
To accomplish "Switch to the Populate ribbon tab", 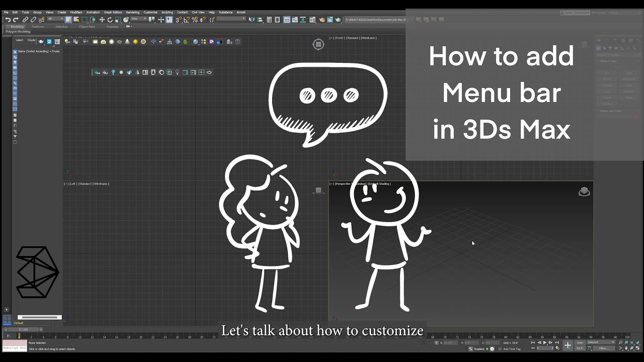I will [x=112, y=27].
